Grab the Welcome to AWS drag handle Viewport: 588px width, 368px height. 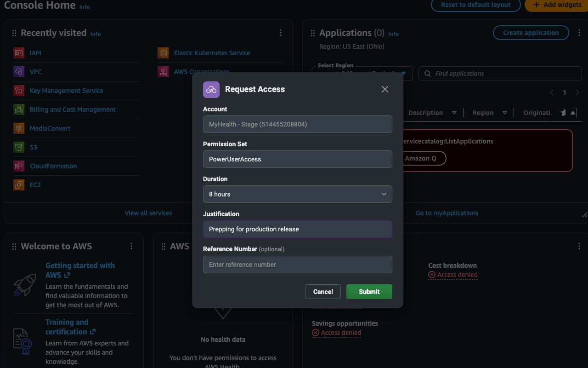point(14,247)
